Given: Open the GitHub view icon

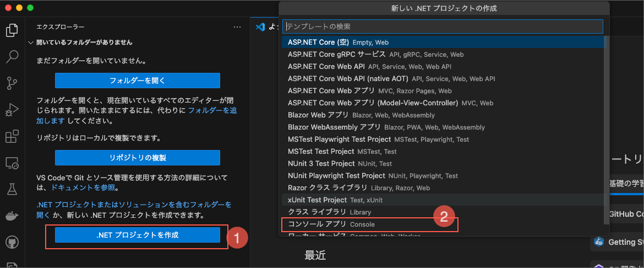Looking at the screenshot, I should [x=12, y=243].
